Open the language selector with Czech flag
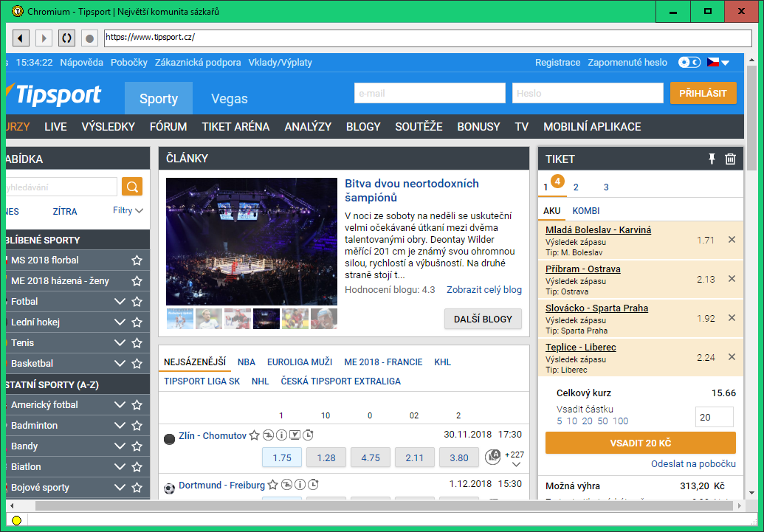The width and height of the screenshot is (764, 532). [718, 63]
